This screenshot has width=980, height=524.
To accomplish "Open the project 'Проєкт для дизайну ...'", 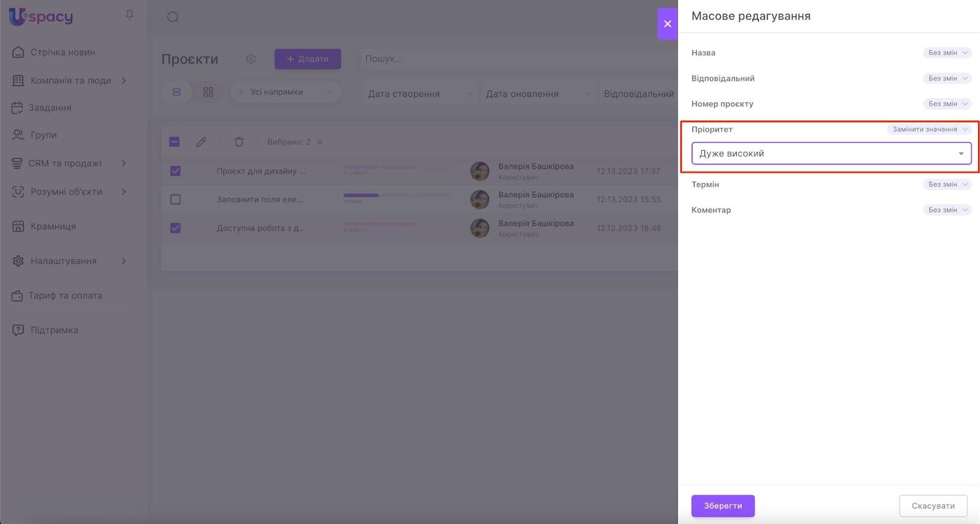I will 261,171.
